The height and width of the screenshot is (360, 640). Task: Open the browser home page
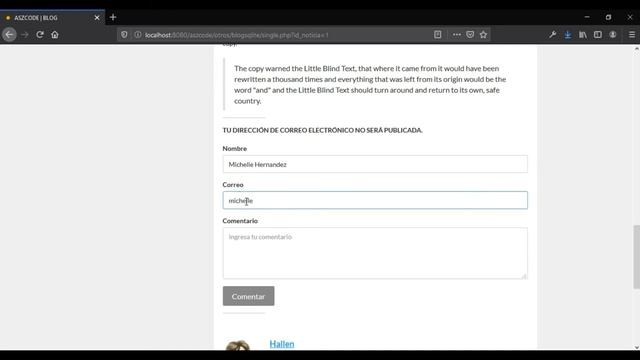pos(55,35)
